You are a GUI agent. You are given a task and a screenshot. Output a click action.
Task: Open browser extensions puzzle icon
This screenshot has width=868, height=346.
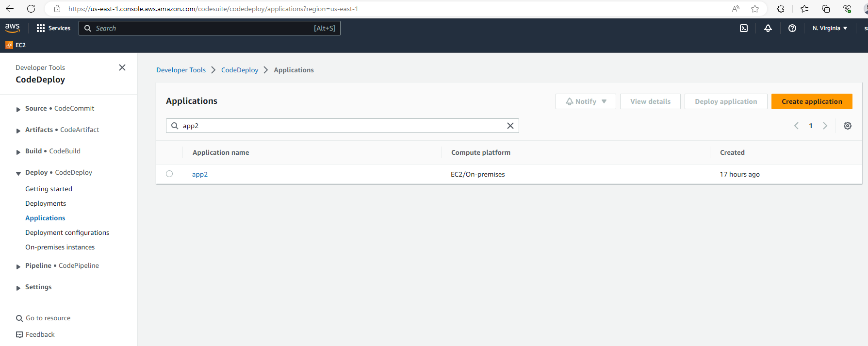[781, 9]
